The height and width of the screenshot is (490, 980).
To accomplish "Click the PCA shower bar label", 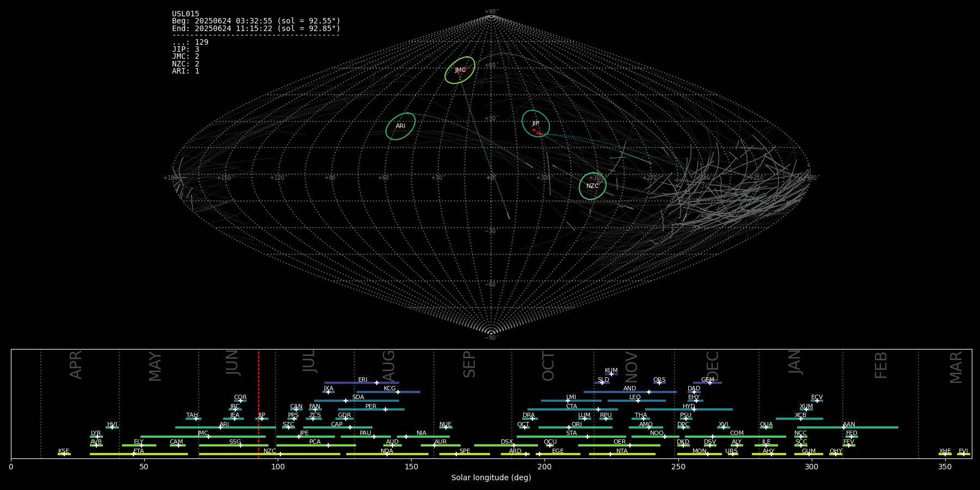I will (315, 442).
